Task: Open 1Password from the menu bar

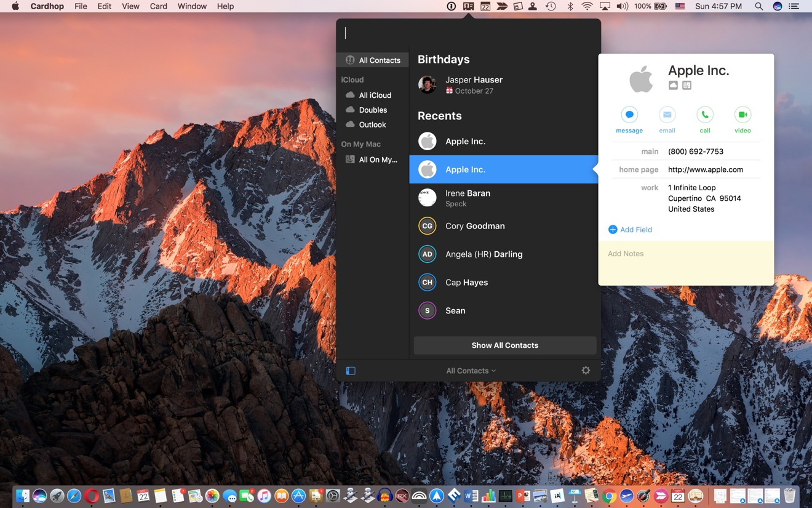Action: 451,6
